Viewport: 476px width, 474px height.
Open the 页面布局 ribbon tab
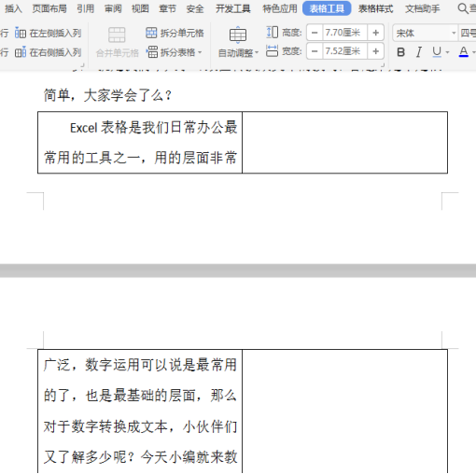click(x=49, y=8)
